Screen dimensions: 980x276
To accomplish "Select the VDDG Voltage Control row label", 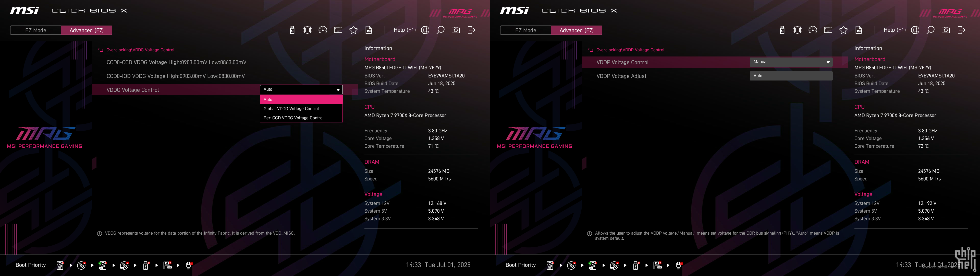I will 133,90.
